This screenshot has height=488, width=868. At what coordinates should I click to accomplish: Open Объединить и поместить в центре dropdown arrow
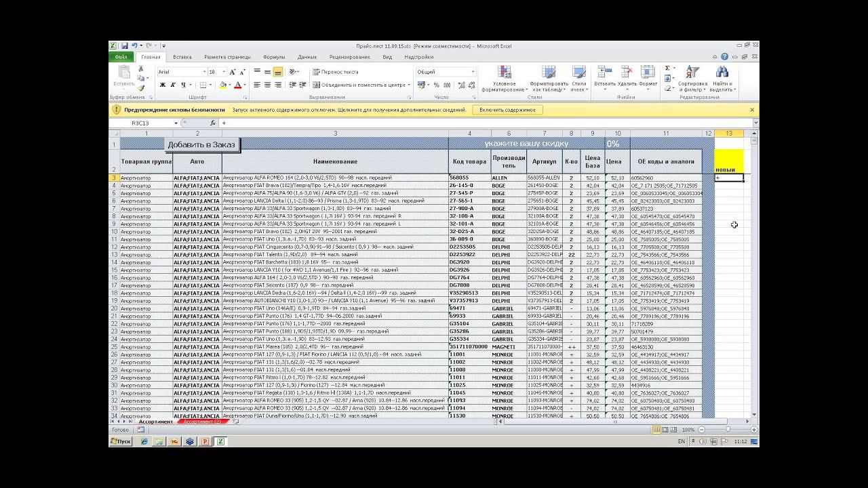click(x=408, y=85)
